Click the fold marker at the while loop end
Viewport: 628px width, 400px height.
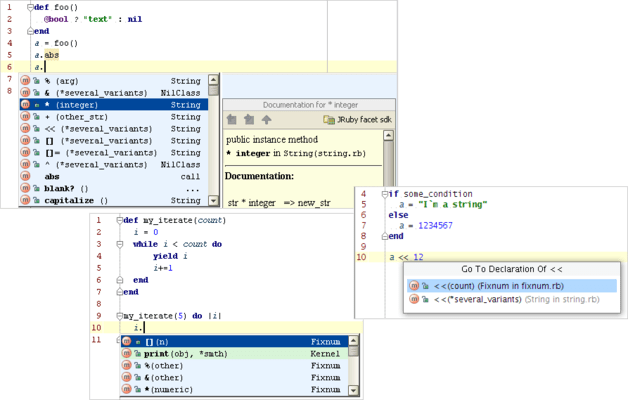[x=119, y=280]
